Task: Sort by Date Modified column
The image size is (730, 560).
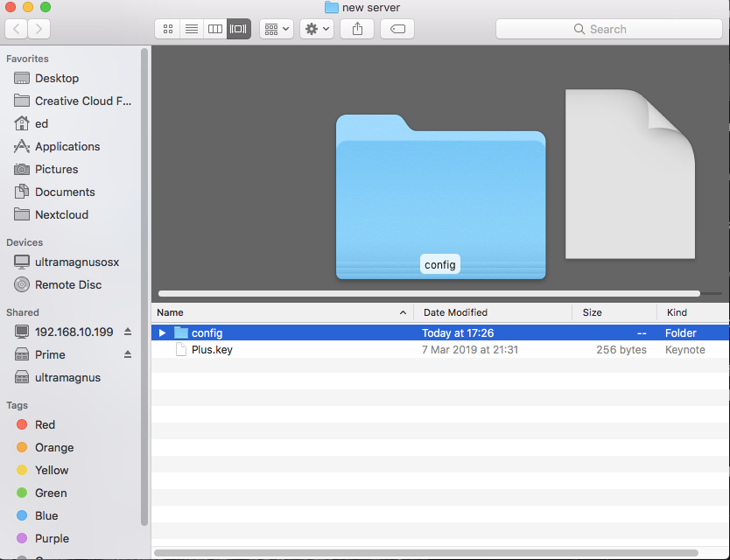Action: [493, 312]
